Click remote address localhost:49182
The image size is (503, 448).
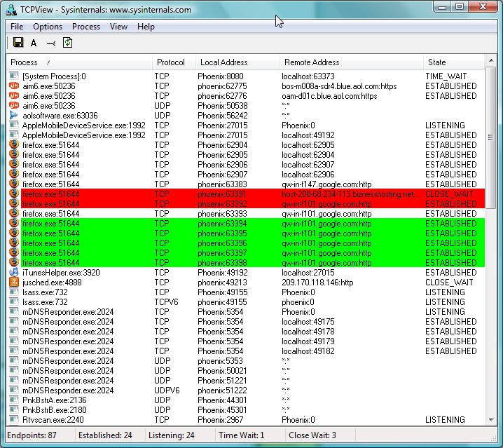coord(308,351)
